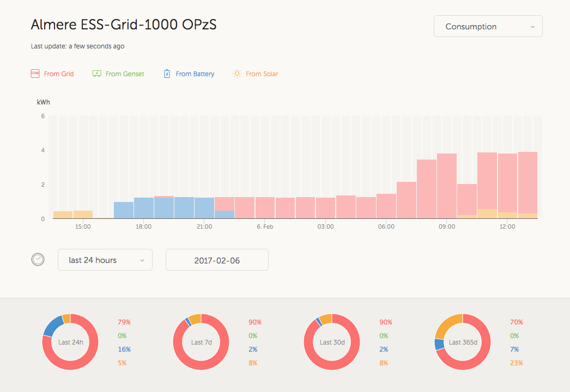Click the clock icon beside time range
Image resolution: width=570 pixels, height=392 pixels.
pyautogui.click(x=38, y=260)
